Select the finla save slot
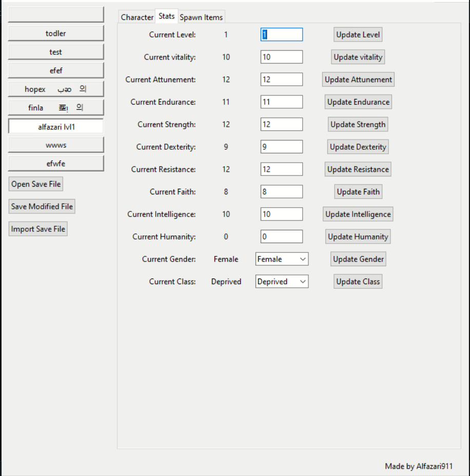Image resolution: width=470 pixels, height=476 pixels. (56, 108)
